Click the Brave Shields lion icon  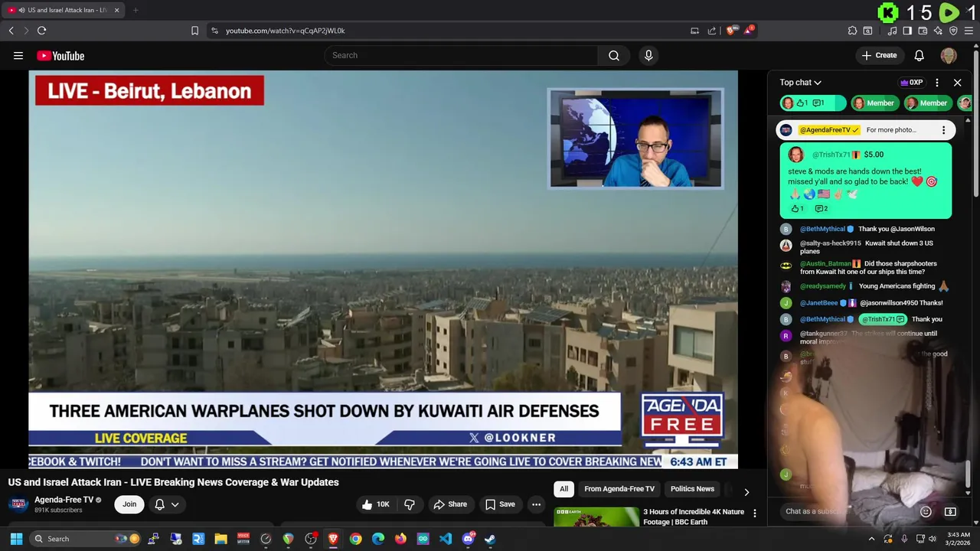click(x=731, y=31)
